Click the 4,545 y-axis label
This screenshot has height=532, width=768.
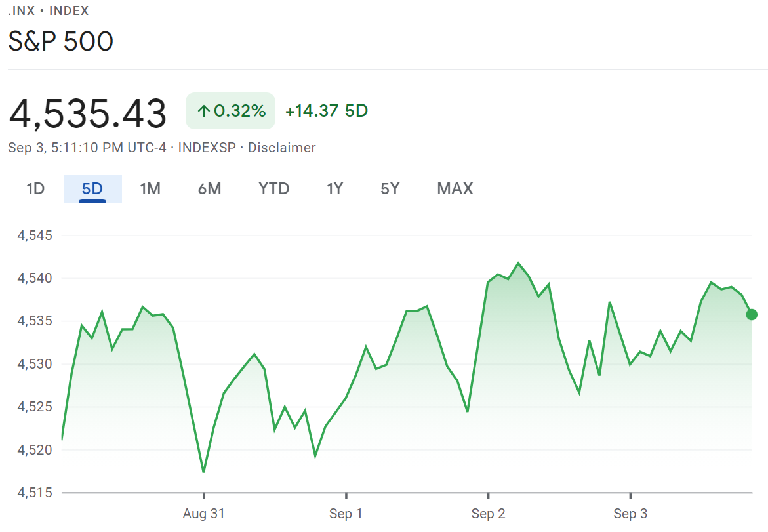[35, 235]
